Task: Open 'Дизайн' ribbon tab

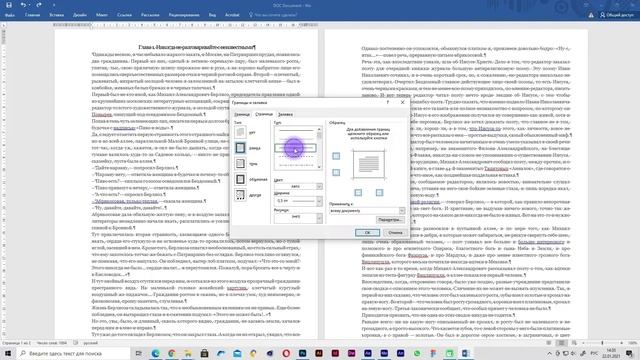Action: click(x=80, y=15)
